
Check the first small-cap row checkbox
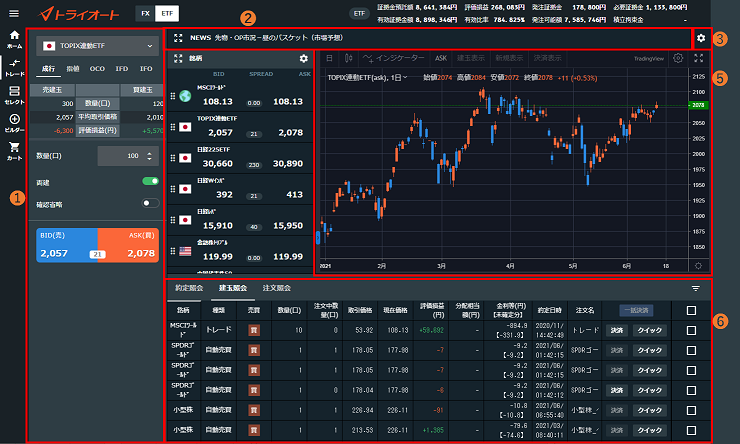tap(691, 410)
